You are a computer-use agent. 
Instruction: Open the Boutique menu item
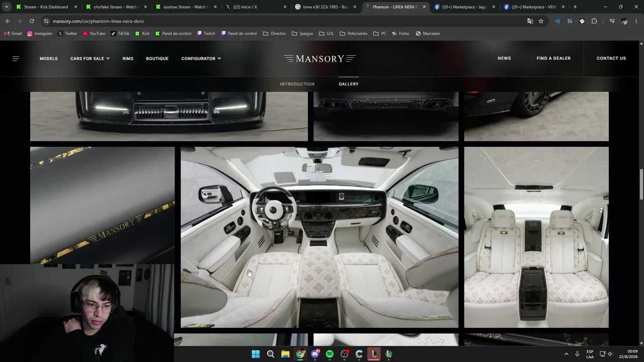157,59
